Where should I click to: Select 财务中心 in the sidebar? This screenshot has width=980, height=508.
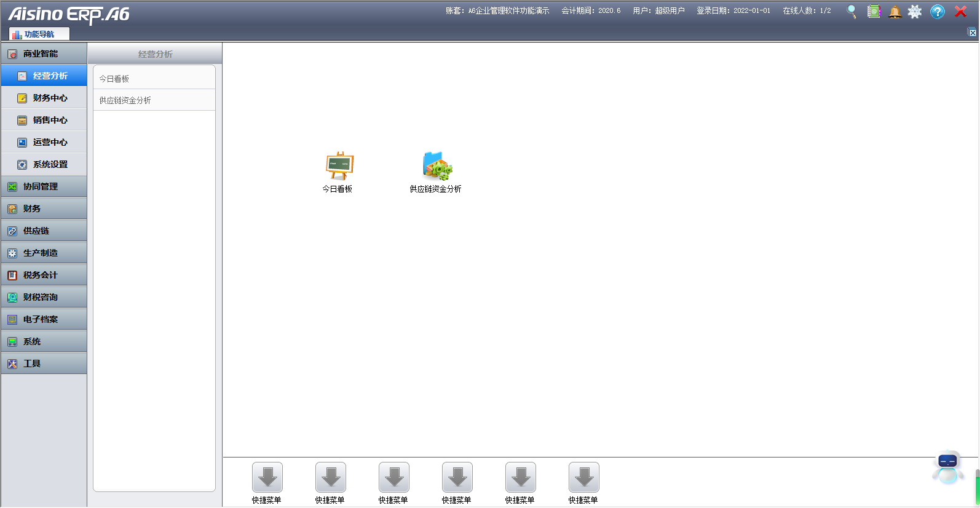49,98
